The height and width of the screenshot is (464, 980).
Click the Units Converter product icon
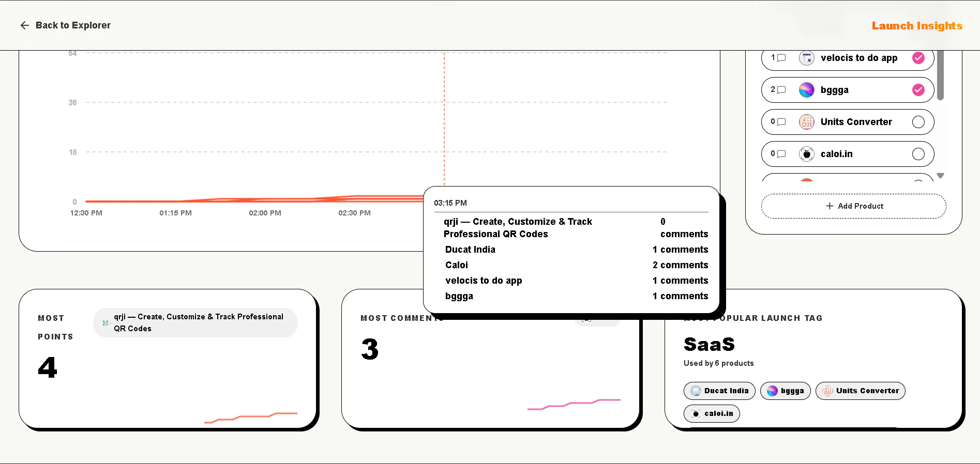coord(807,122)
